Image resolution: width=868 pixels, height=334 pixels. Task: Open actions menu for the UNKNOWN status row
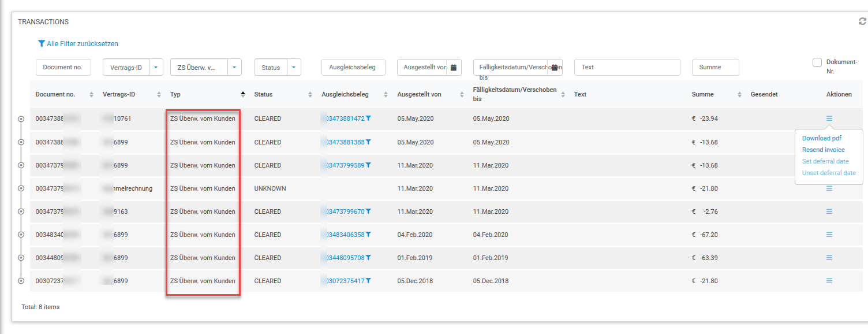pyautogui.click(x=829, y=188)
